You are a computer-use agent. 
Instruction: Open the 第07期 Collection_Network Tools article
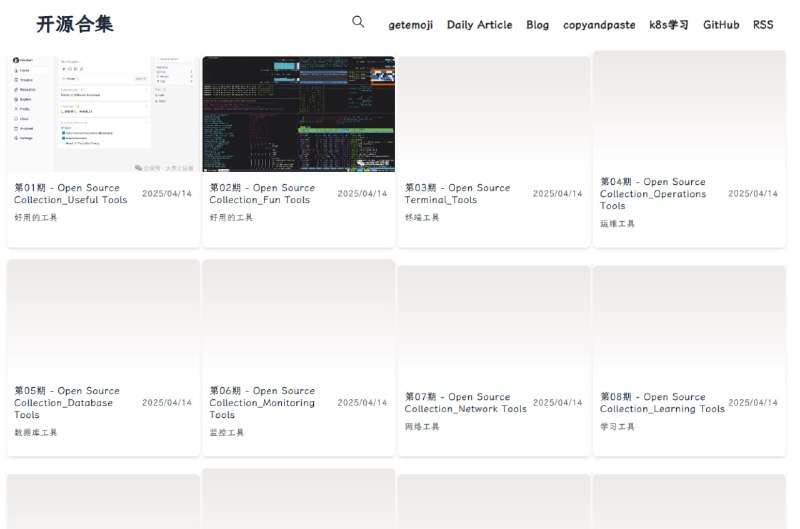point(465,403)
